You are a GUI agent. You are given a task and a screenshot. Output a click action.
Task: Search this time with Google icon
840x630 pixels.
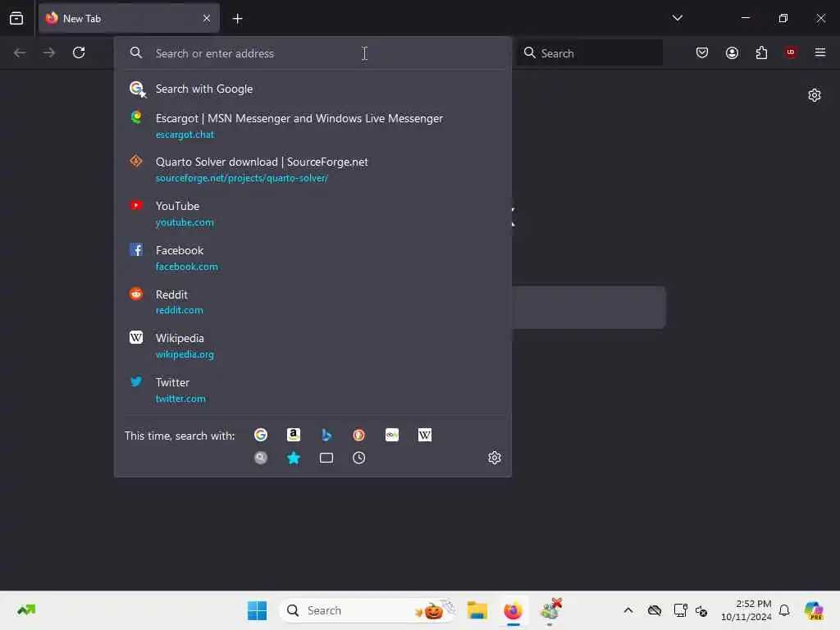point(261,435)
